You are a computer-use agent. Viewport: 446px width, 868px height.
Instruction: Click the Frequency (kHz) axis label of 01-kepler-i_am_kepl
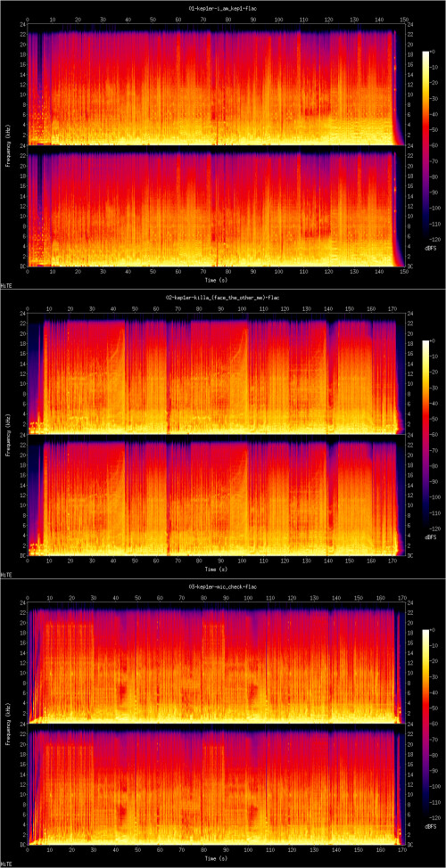click(x=8, y=145)
